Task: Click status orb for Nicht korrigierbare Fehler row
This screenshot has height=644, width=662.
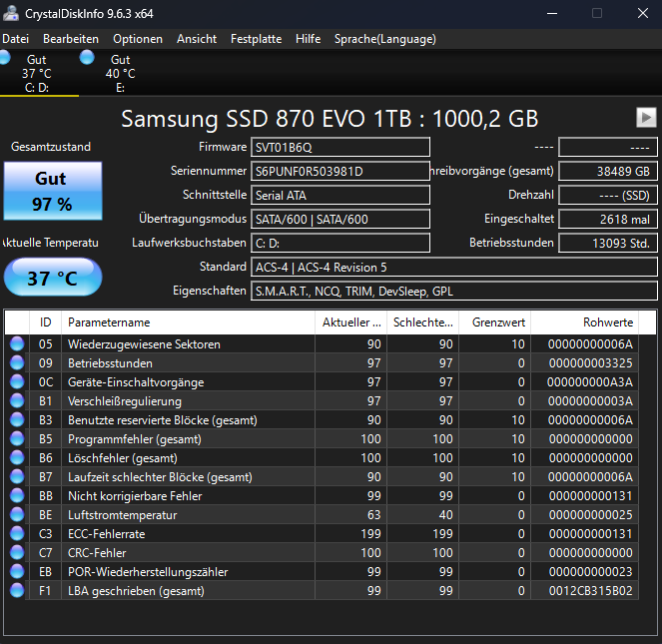Action: 17,496
